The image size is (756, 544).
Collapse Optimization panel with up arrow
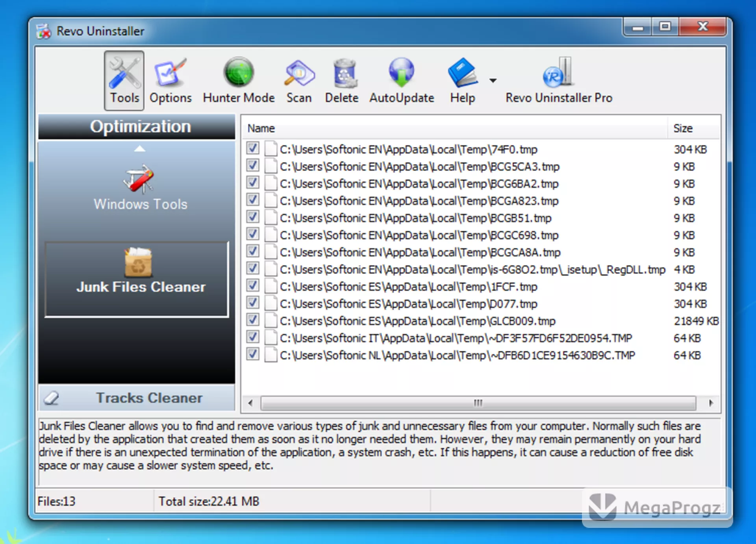coord(139,149)
